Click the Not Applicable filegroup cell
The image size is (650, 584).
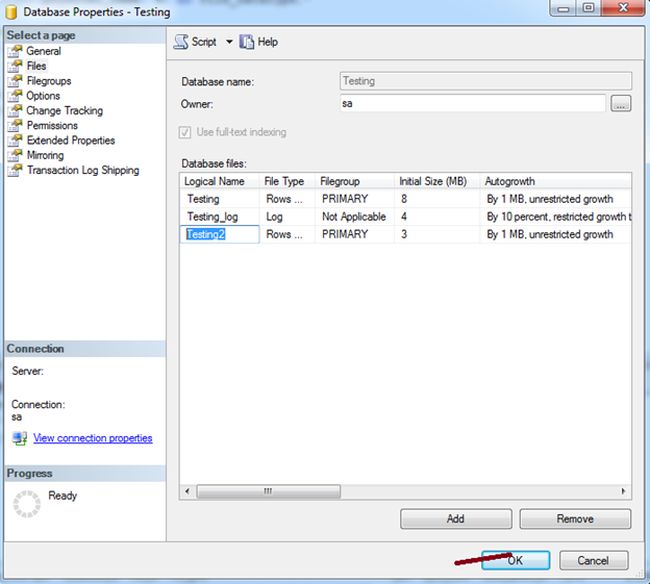click(x=355, y=216)
